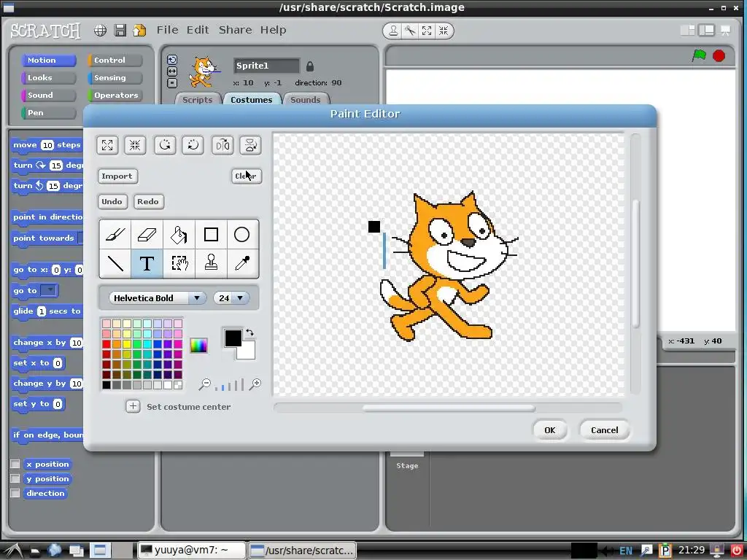Select the left-right flip rotation style button

(172, 71)
